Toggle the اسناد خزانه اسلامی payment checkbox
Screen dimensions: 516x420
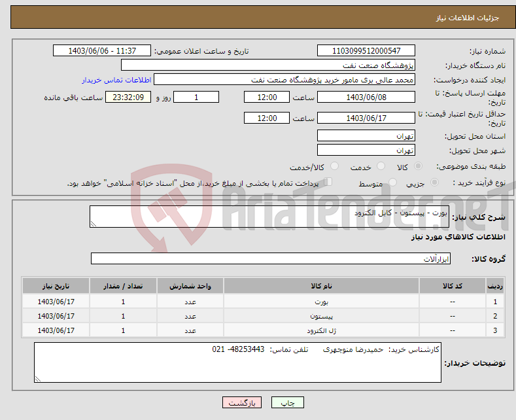click(x=328, y=182)
